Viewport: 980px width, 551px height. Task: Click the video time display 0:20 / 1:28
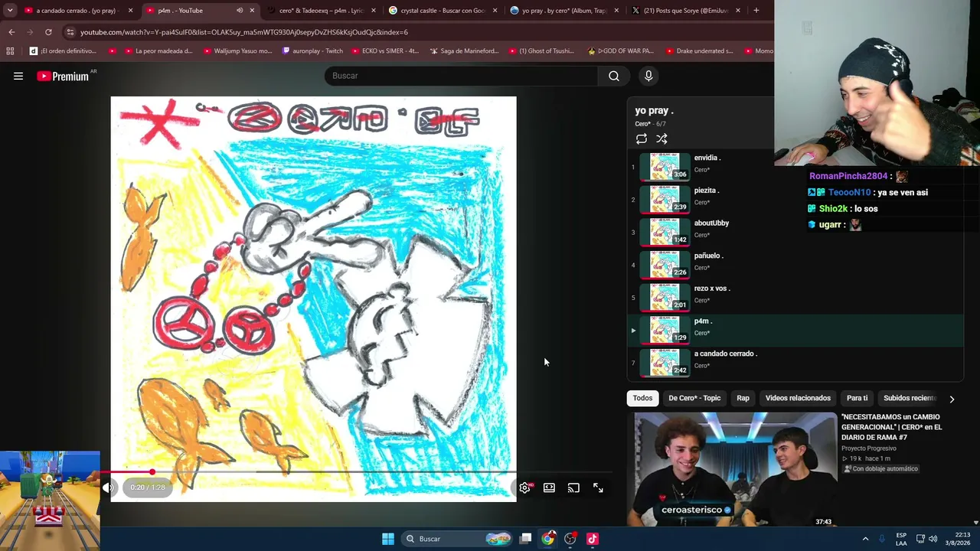[x=148, y=487]
